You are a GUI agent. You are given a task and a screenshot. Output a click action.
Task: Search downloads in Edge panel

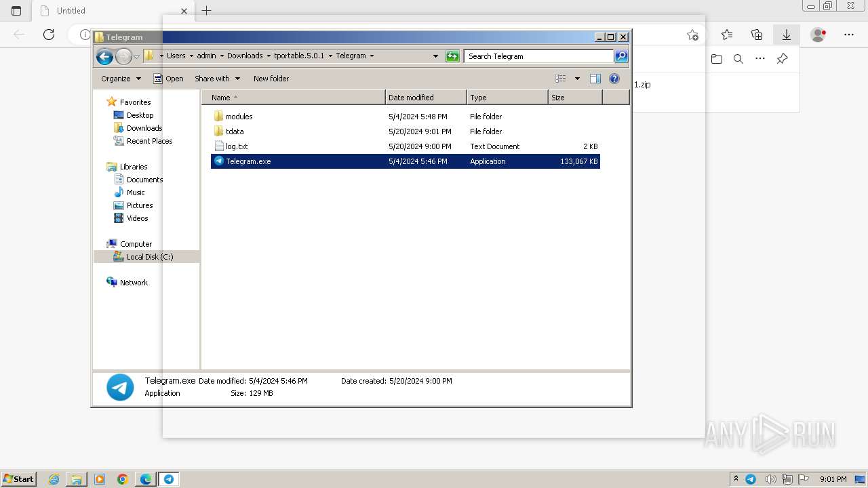(x=738, y=59)
